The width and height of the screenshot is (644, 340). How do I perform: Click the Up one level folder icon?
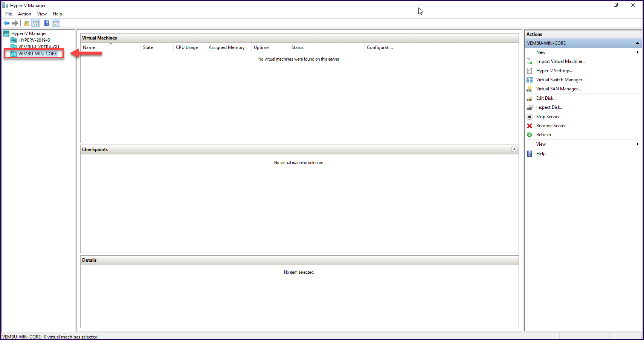(27, 23)
